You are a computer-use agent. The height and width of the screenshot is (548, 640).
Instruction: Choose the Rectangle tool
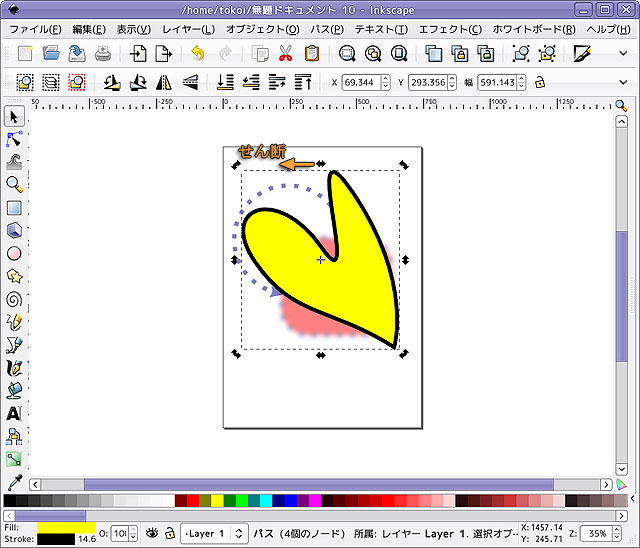14,208
